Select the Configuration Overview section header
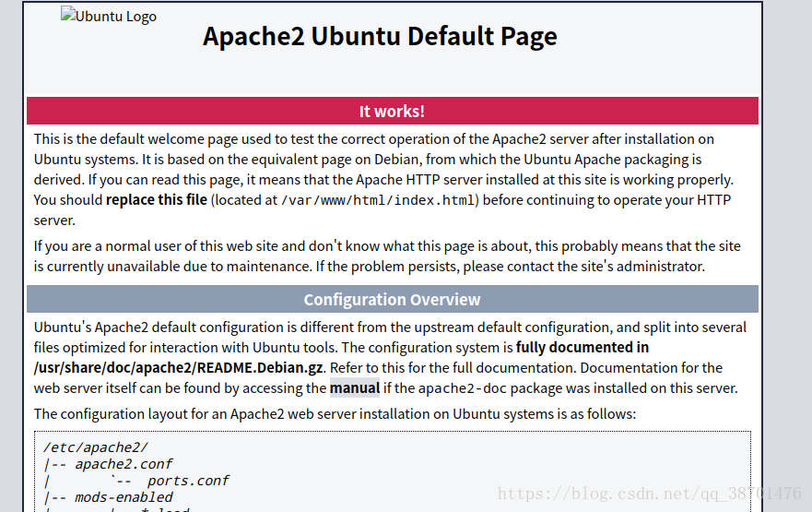 392,300
